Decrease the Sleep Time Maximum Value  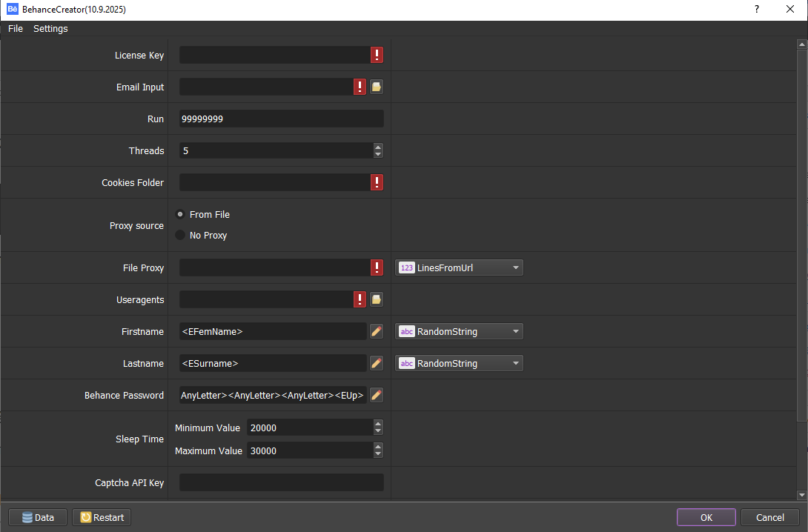pos(378,454)
